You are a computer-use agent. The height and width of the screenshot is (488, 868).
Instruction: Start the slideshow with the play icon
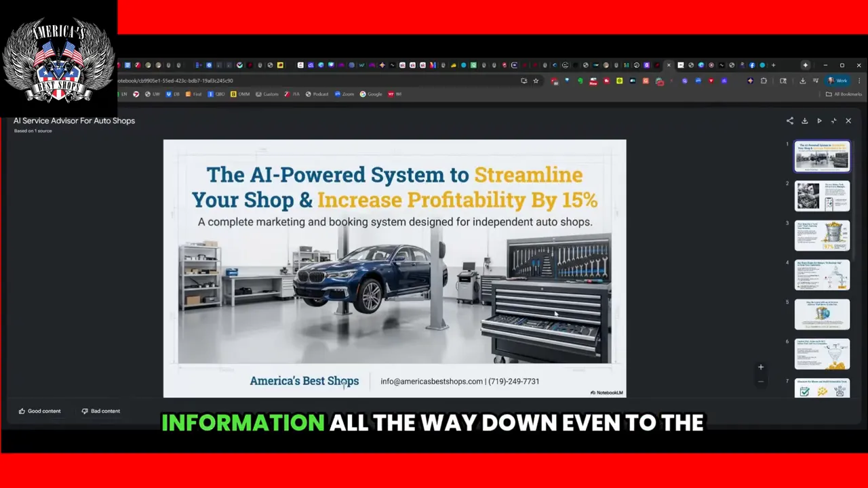pos(819,121)
